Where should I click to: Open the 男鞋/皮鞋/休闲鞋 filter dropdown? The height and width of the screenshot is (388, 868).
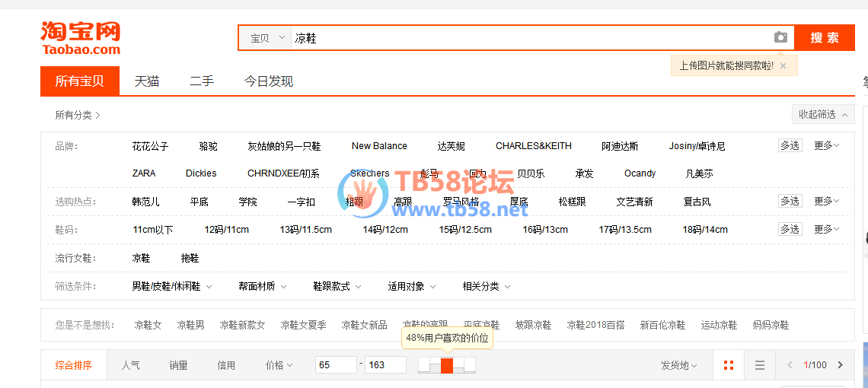172,286
